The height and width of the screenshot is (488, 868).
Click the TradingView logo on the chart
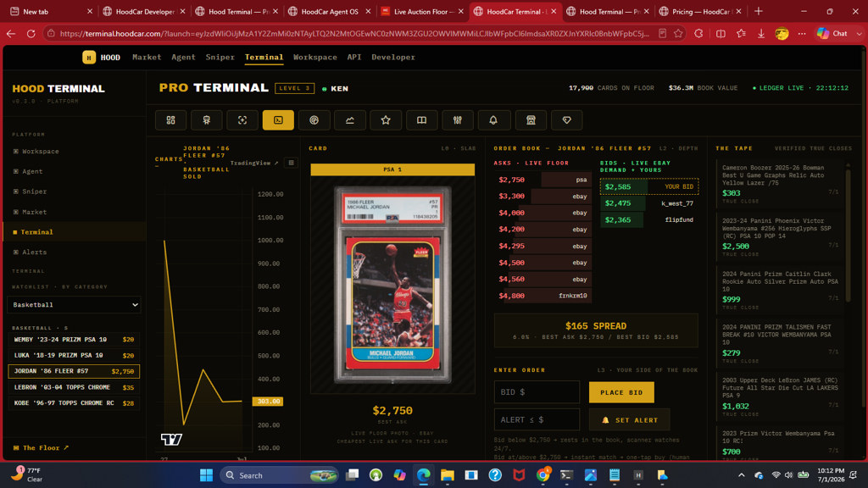click(171, 440)
